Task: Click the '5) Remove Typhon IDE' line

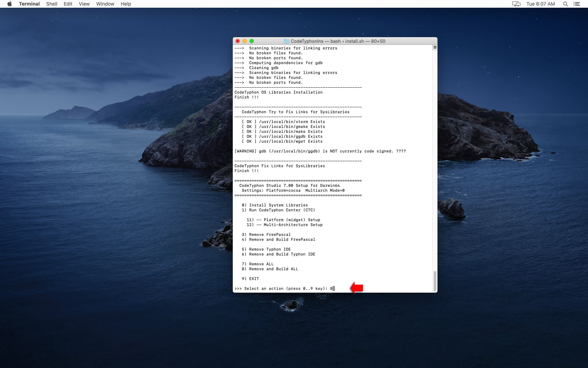Action: coord(266,249)
